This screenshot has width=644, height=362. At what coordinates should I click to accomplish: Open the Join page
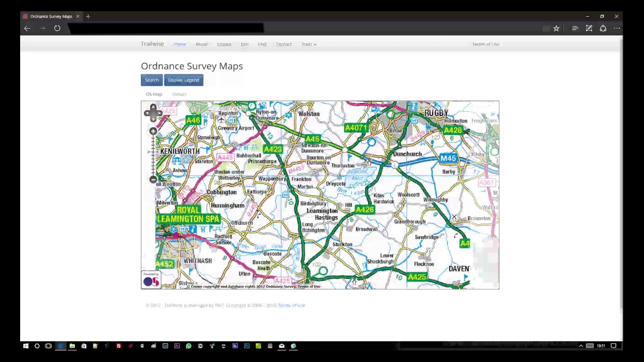pyautogui.click(x=245, y=44)
